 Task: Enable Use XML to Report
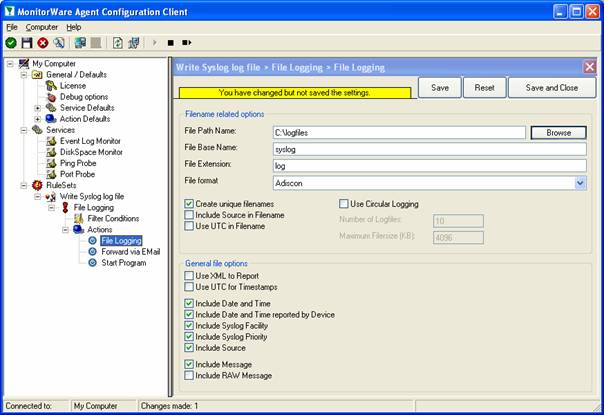(x=189, y=276)
